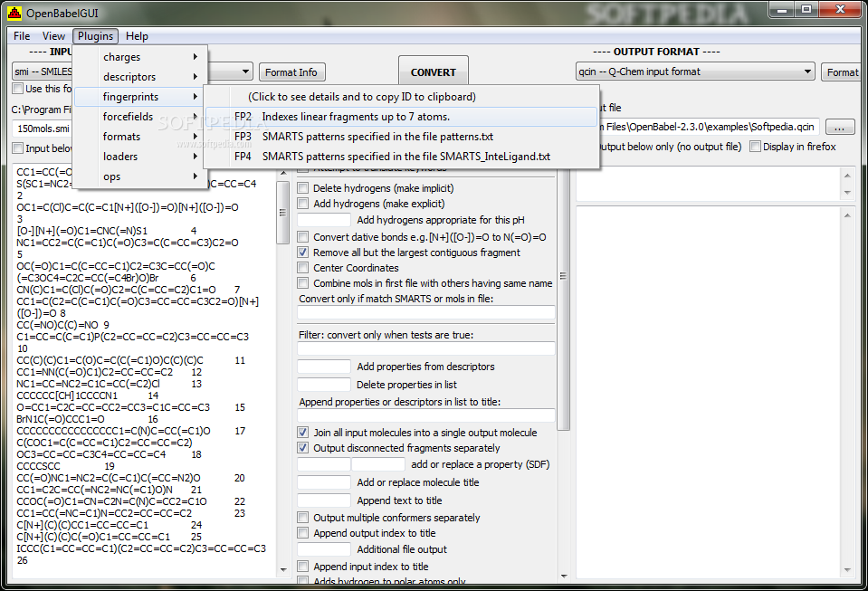Click the 'Add properties from descriptors' field
868x591 pixels.
324,367
